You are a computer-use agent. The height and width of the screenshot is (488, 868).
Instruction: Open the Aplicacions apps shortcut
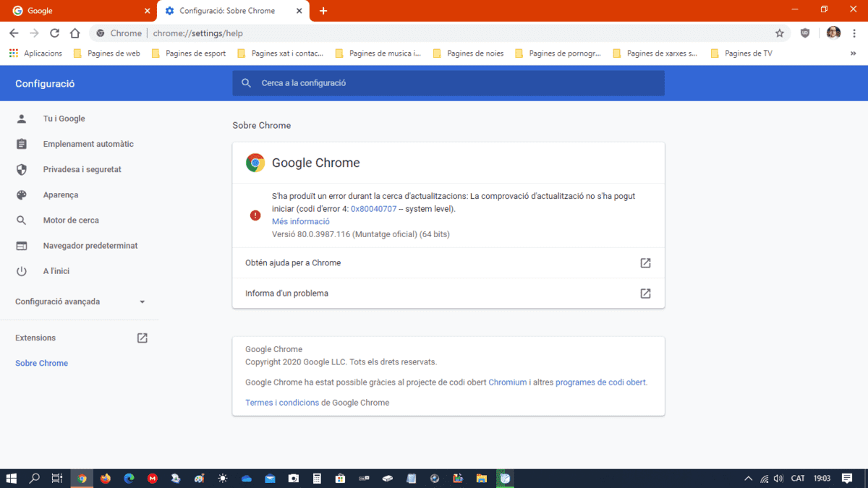tap(35, 53)
